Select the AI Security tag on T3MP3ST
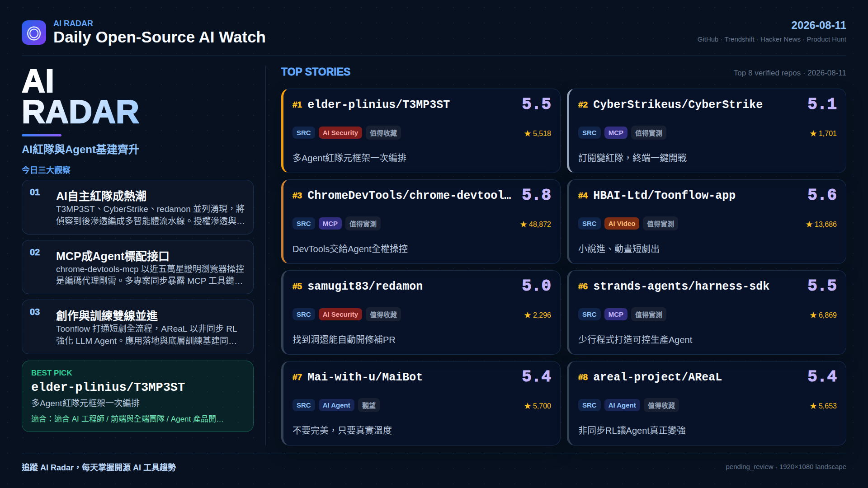868x488 pixels. pyautogui.click(x=340, y=133)
